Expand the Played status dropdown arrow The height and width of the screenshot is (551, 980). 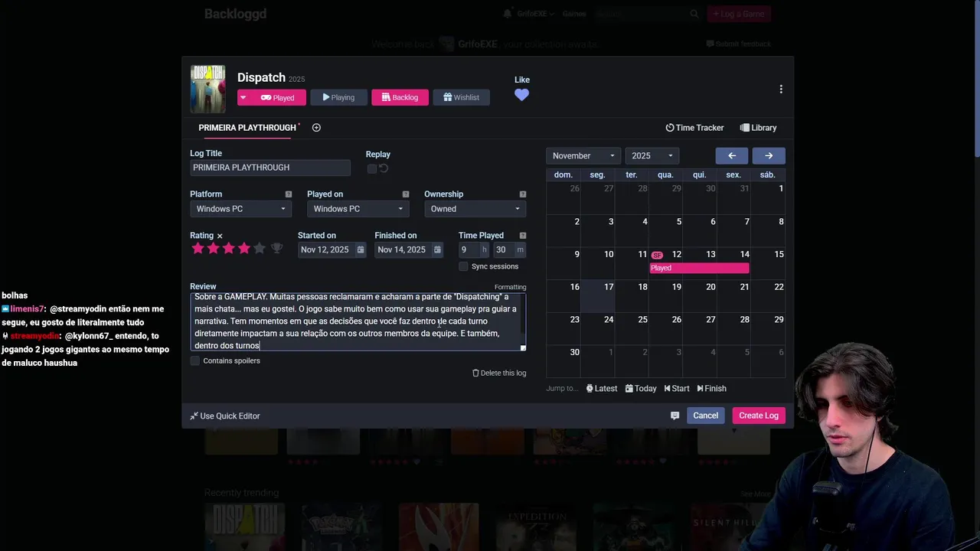(x=243, y=97)
